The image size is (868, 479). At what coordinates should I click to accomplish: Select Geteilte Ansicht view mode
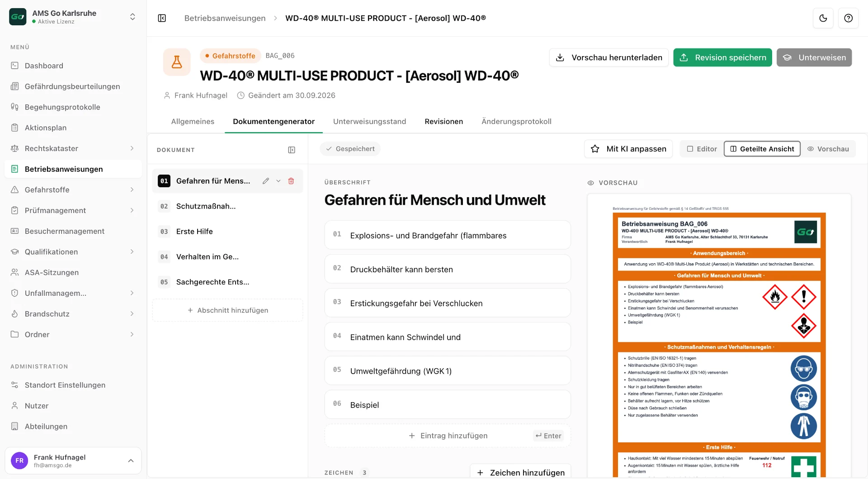(762, 149)
